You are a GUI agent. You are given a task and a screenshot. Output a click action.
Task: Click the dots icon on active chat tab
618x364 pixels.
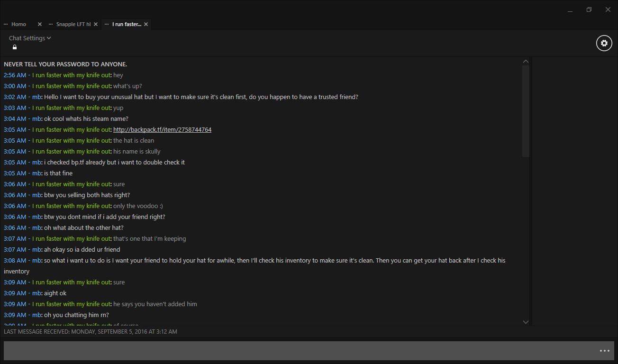pyautogui.click(x=107, y=24)
